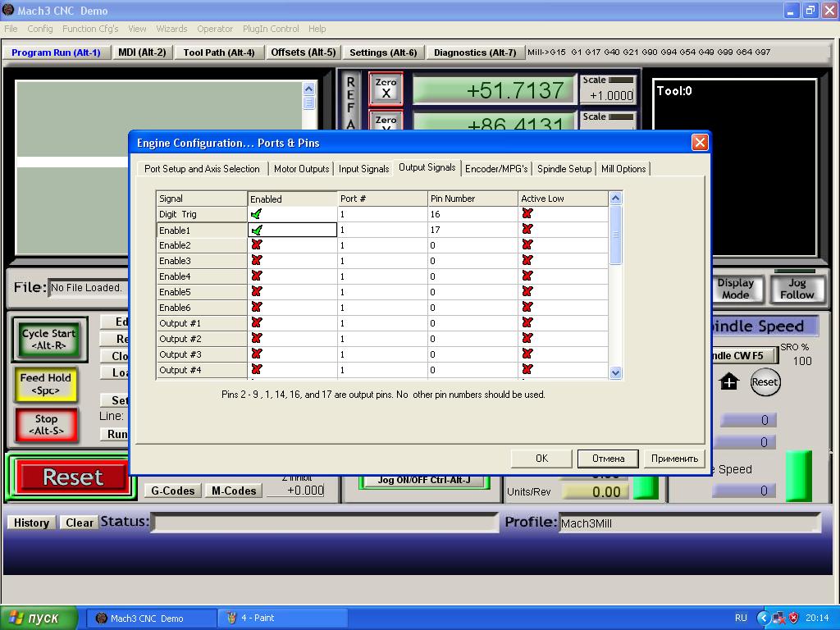Toggle Active Low for Output #1

(527, 322)
